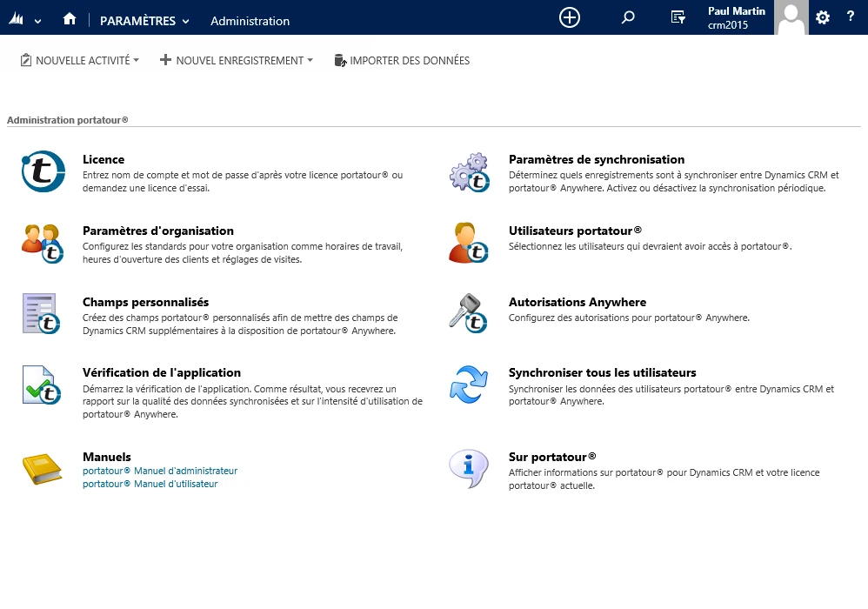The image size is (868, 609).
Task: Open the user avatar picture
Action: coord(791,17)
